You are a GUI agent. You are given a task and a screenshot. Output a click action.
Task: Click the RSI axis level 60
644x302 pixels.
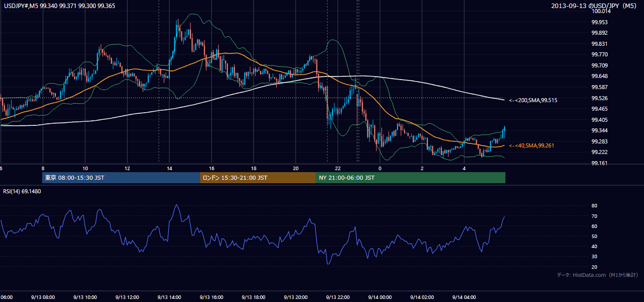coord(594,226)
